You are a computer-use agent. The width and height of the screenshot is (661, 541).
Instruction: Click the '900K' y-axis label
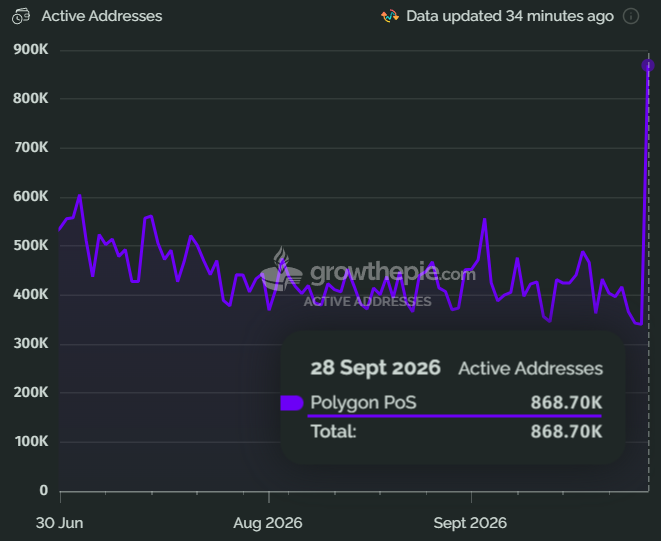coord(31,49)
